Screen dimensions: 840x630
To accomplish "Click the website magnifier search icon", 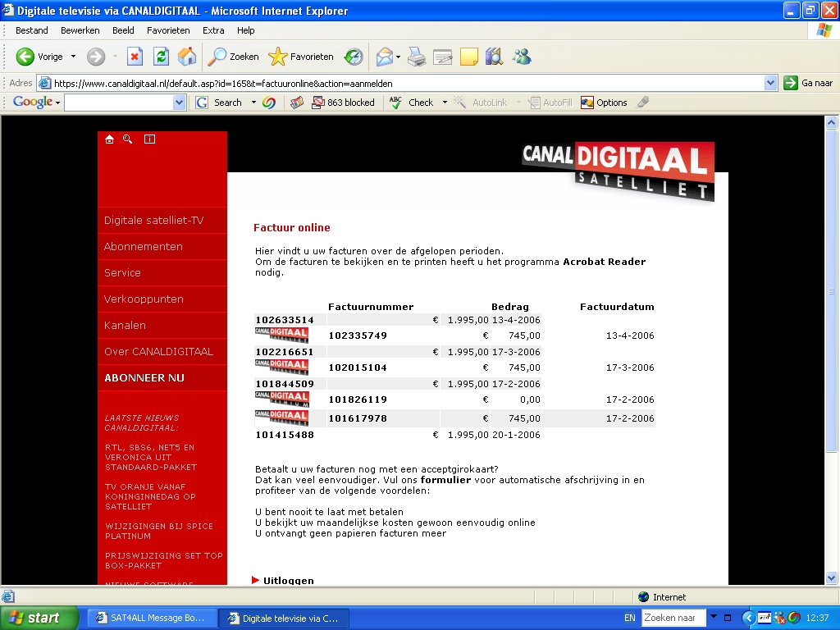I will coord(127,139).
